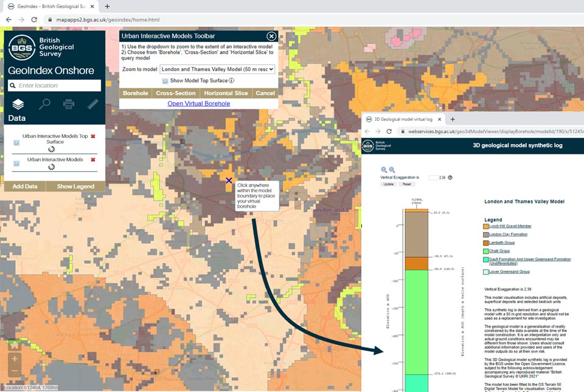The width and height of the screenshot is (584, 392).
Task: Zoom out on the map with minus button
Action: point(15,371)
